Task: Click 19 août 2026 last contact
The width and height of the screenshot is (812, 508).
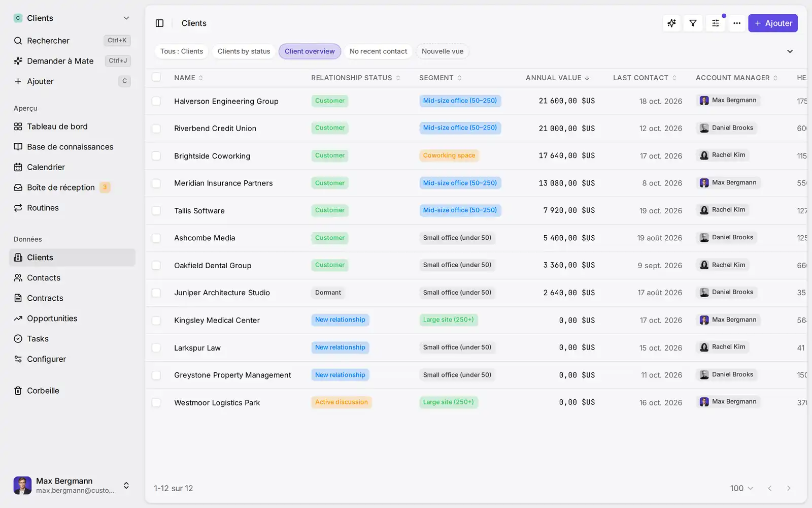Action: point(660,238)
